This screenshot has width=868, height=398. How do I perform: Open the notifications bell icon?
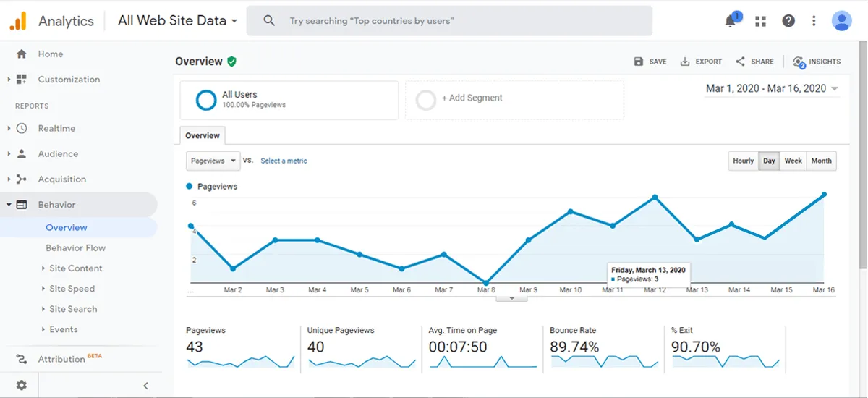pyautogui.click(x=731, y=21)
